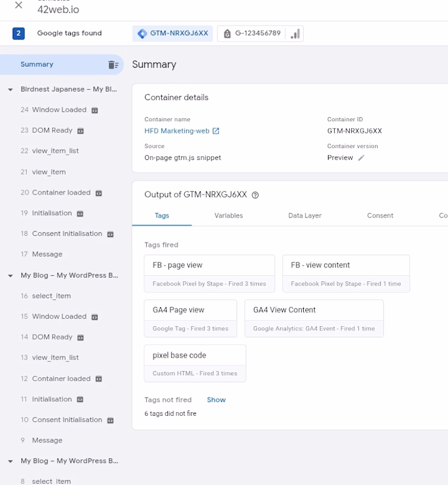448x485 pixels.
Task: Open the HFD Marketing-web container link
Action: click(x=177, y=131)
